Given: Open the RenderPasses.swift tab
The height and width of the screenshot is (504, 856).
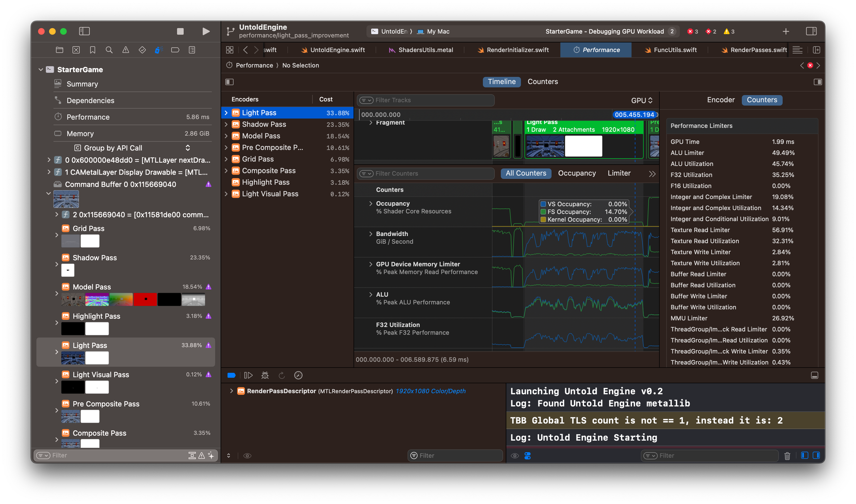Looking at the screenshot, I should click(754, 50).
